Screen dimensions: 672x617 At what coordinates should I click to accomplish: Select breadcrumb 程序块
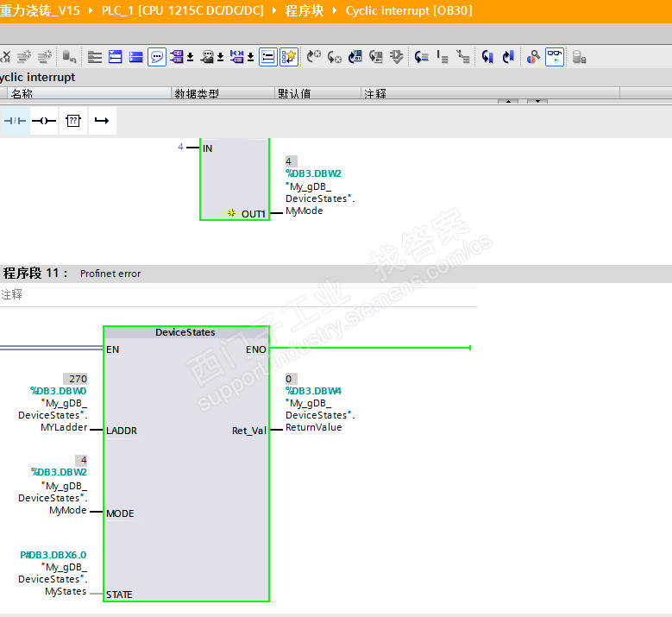[x=305, y=10]
